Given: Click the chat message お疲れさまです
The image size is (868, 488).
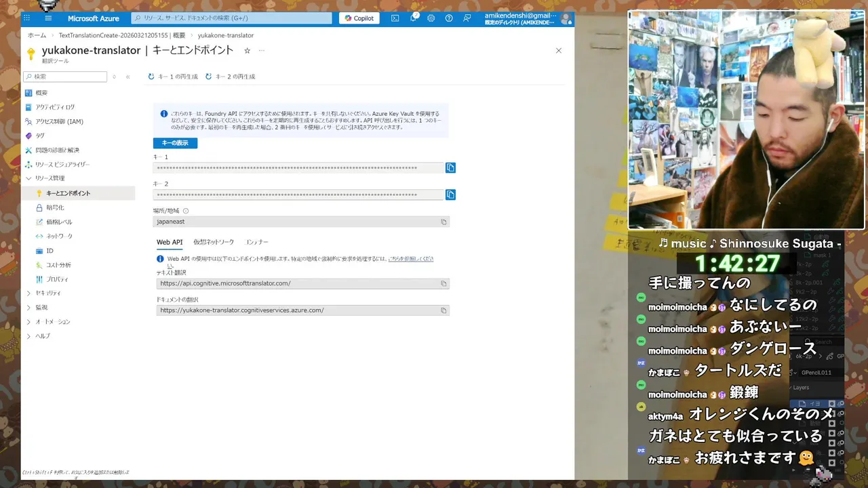Looking at the screenshot, I should (x=744, y=458).
